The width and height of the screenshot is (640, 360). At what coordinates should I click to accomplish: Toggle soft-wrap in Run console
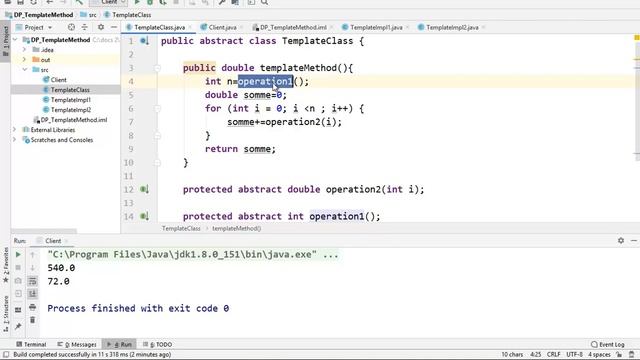(33, 281)
